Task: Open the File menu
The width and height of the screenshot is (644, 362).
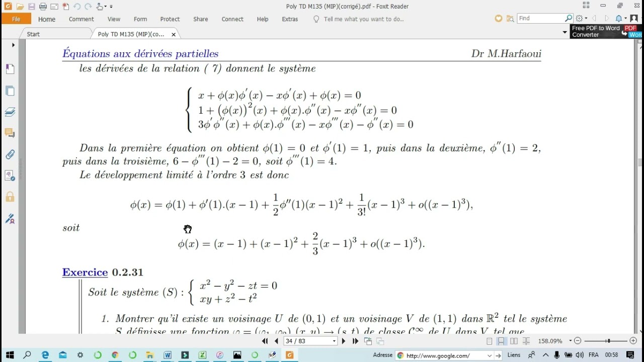Action: pyautogui.click(x=16, y=19)
